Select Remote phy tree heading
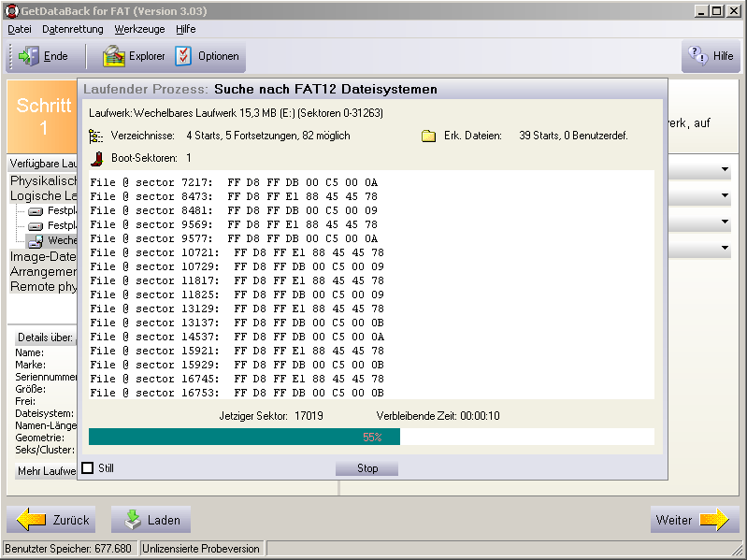747x560 pixels. 43,287
